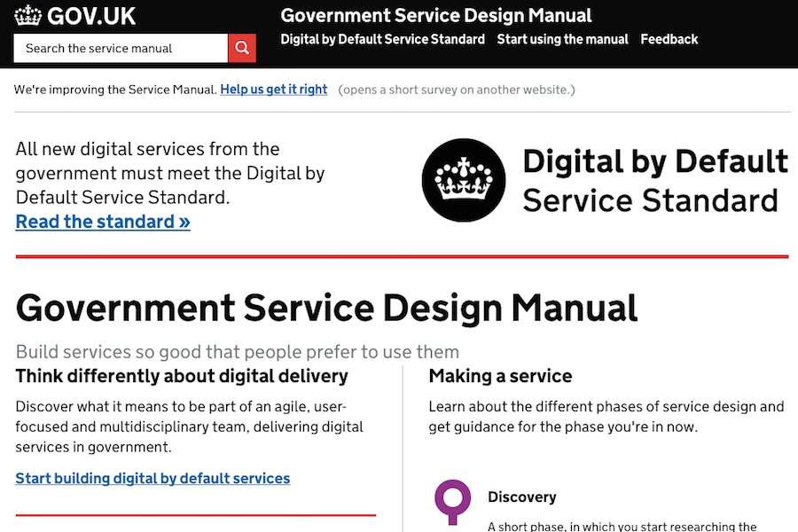Image resolution: width=798 pixels, height=532 pixels.
Task: Click the purple Discovery phase icon
Action: click(452, 501)
